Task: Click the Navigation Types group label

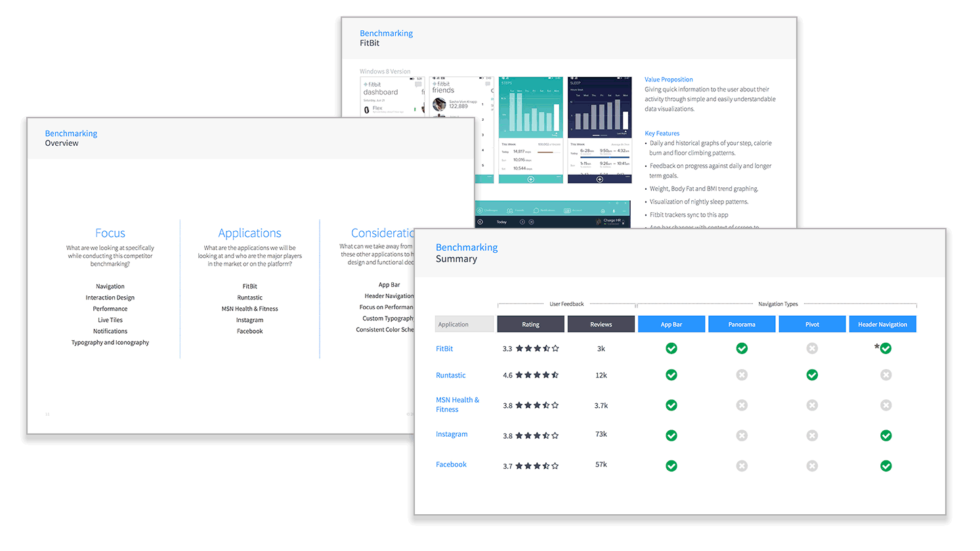Action: click(778, 304)
